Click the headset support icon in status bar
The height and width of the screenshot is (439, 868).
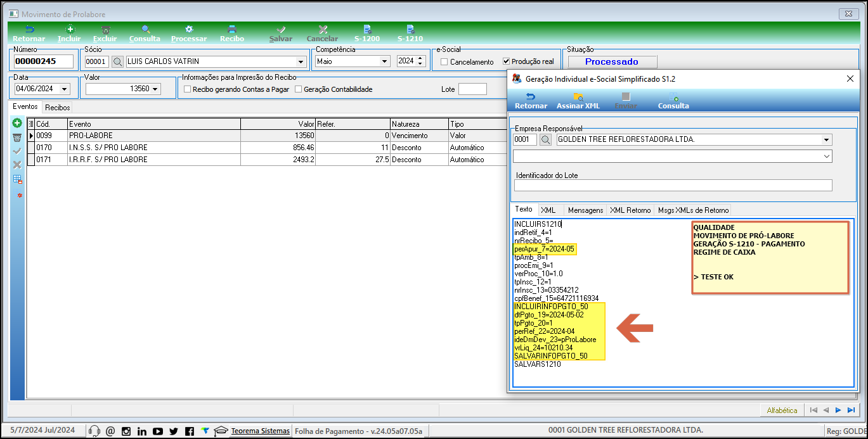coord(94,431)
